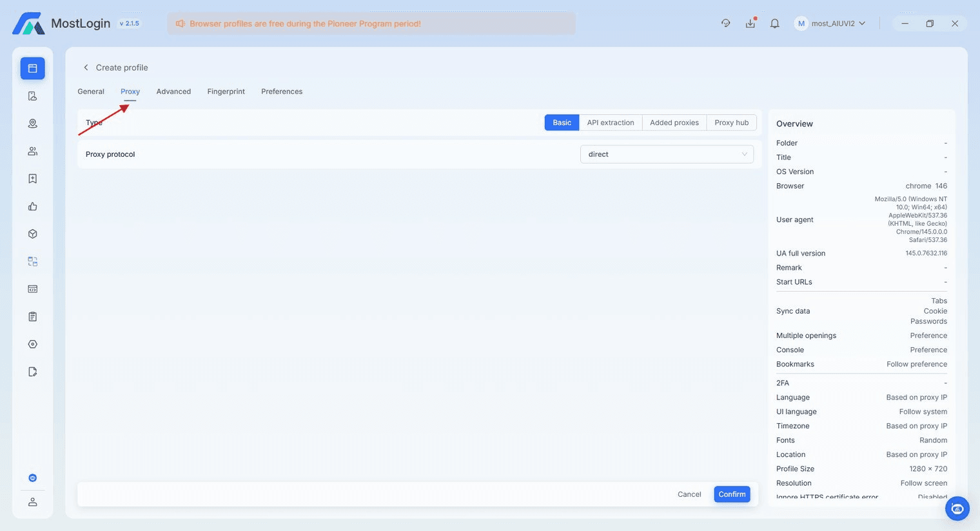This screenshot has width=980, height=531.
Task: Click the v 2.1.5 version badge
Action: point(130,23)
